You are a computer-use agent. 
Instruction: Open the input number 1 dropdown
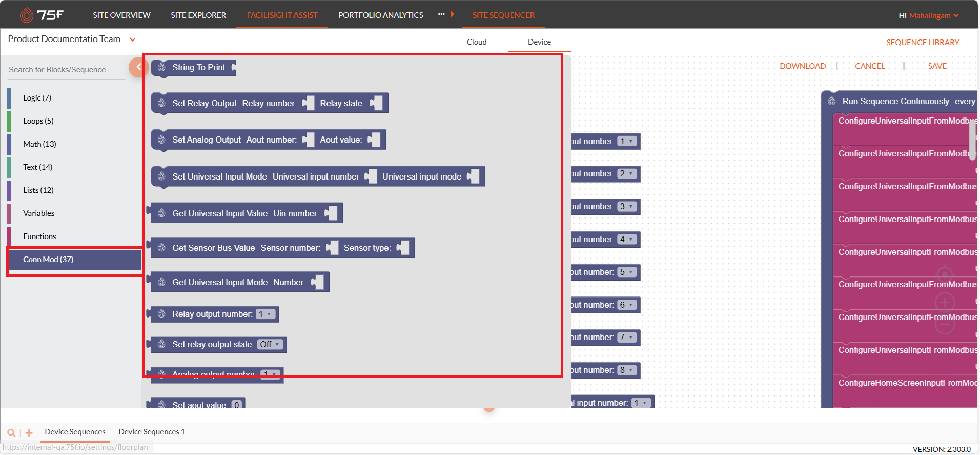coord(627,141)
